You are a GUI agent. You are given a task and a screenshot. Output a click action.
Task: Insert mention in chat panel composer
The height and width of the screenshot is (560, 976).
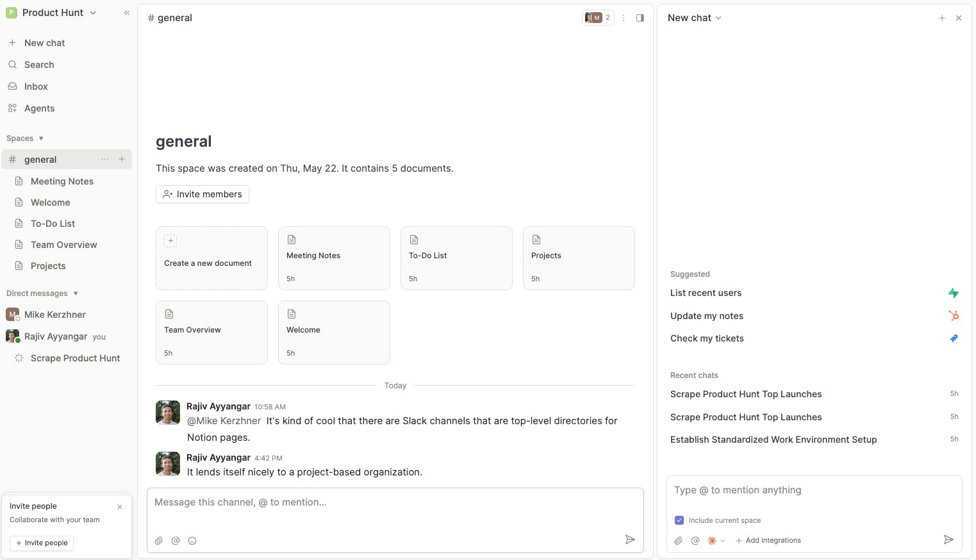(695, 541)
